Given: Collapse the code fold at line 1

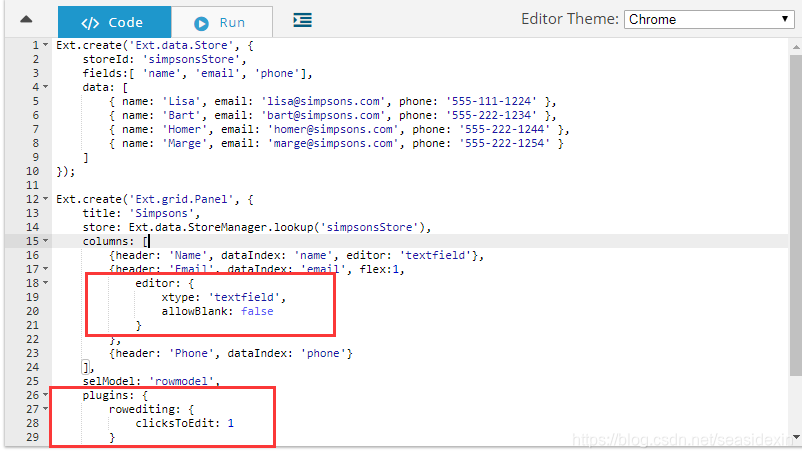Looking at the screenshot, I should tap(46, 45).
